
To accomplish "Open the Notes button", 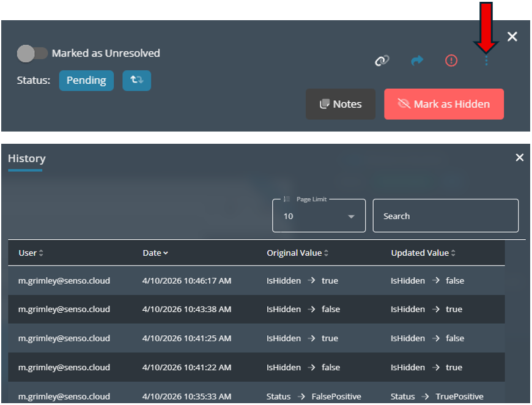I will (x=341, y=104).
